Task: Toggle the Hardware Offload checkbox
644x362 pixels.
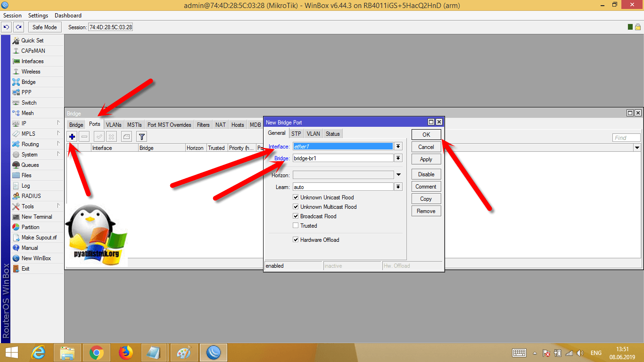Action: coord(296,240)
